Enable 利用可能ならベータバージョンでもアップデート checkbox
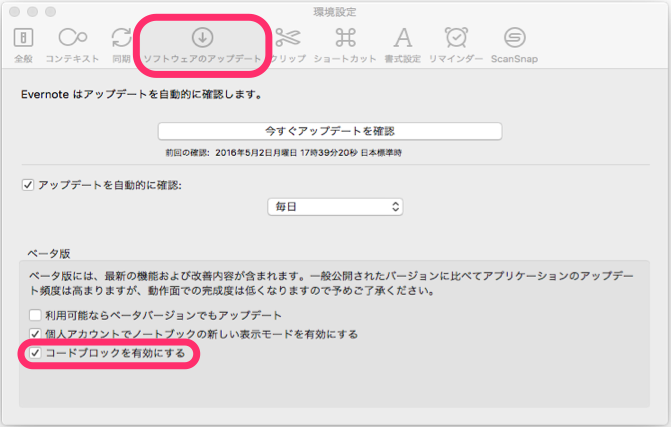This screenshot has height=427, width=671. click(35, 315)
